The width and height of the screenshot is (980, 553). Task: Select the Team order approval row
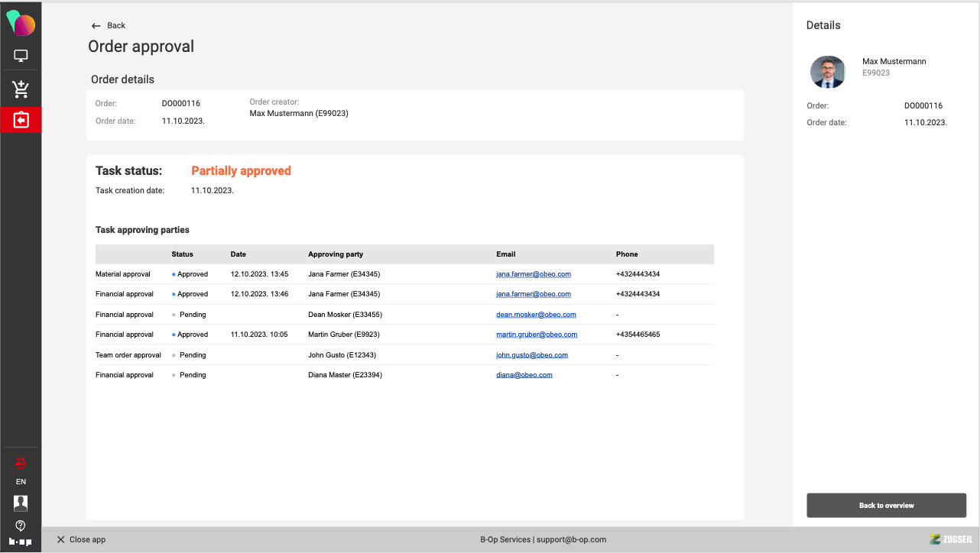click(x=128, y=355)
